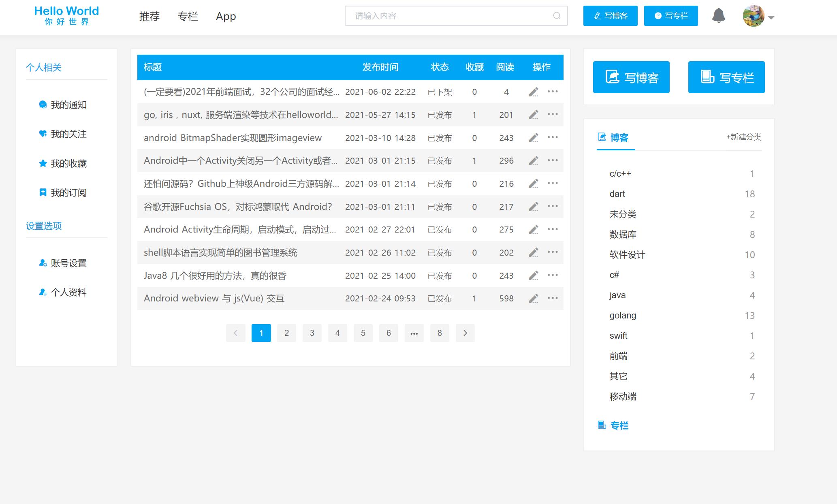Open 账号设置 using its user-gear icon
The image size is (837, 504).
pyautogui.click(x=42, y=263)
